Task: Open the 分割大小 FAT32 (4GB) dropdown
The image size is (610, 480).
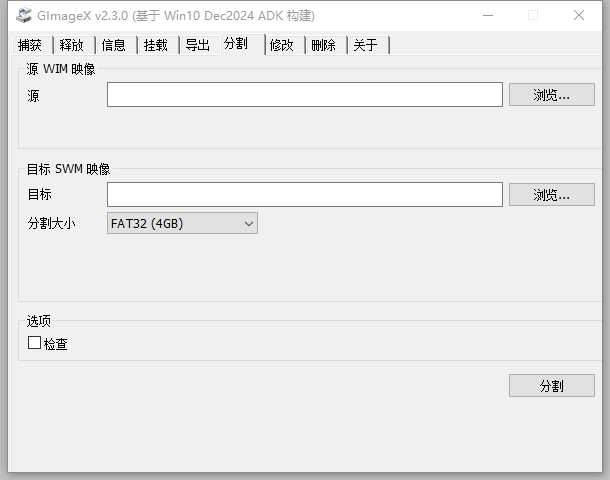Action: (182, 223)
